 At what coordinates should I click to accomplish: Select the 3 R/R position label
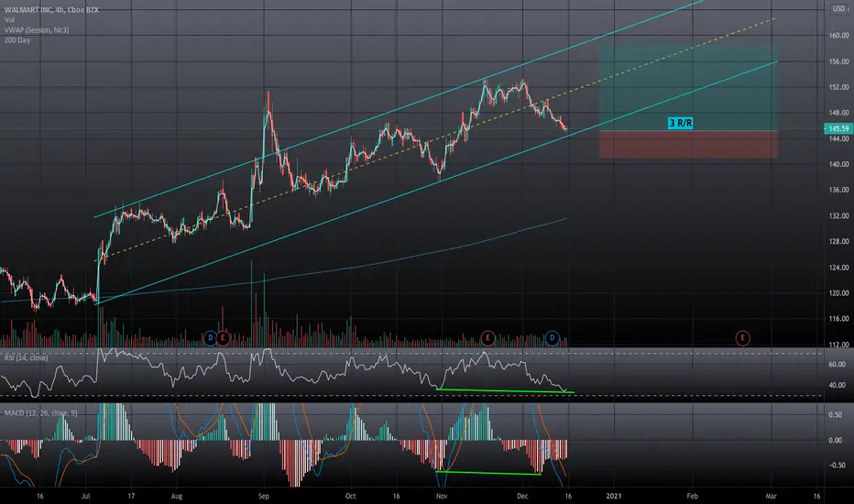(x=680, y=123)
